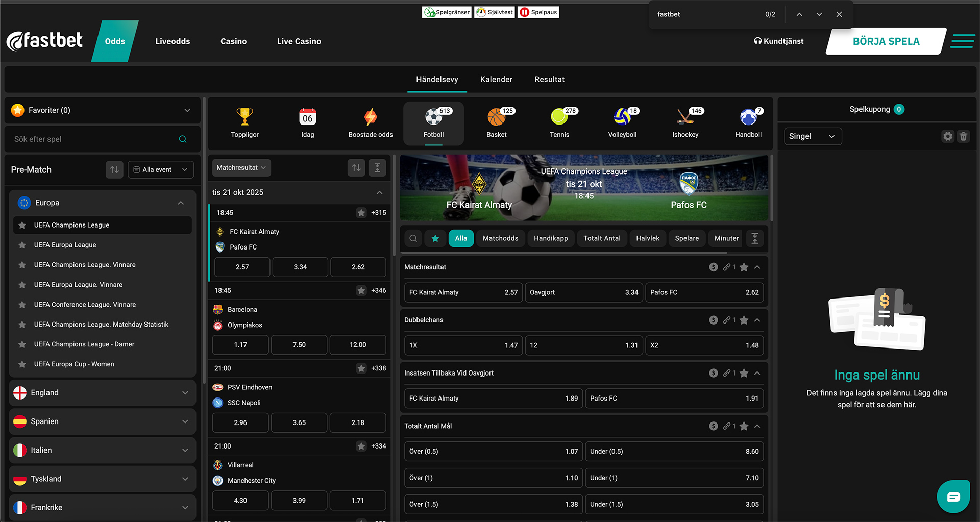The width and height of the screenshot is (980, 522).
Task: Click the Ishockey sport icon
Action: [685, 122]
